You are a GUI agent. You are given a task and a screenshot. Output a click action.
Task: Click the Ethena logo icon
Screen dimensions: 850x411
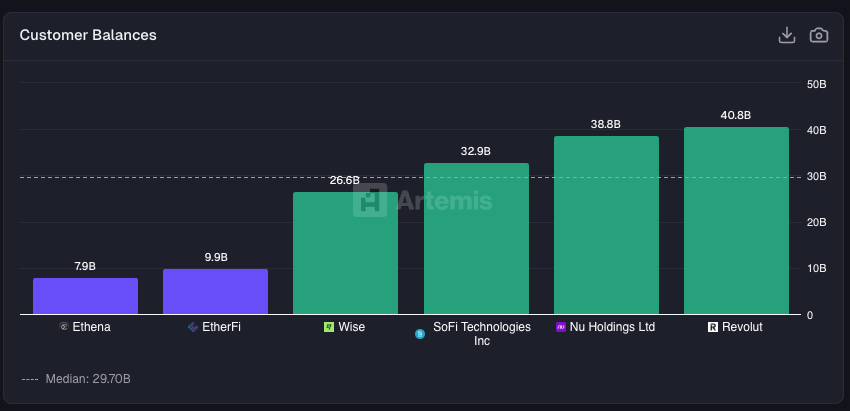pos(64,327)
